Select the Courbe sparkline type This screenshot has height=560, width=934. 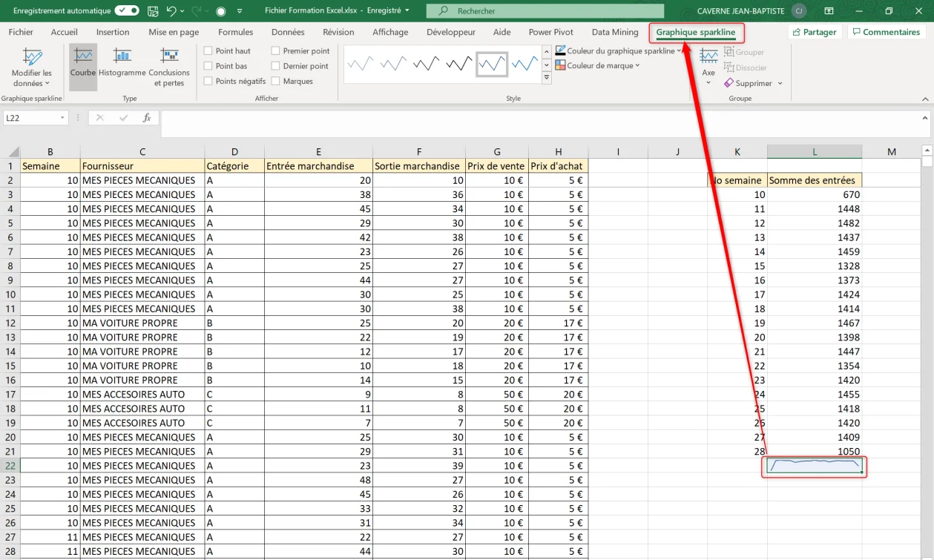click(83, 66)
